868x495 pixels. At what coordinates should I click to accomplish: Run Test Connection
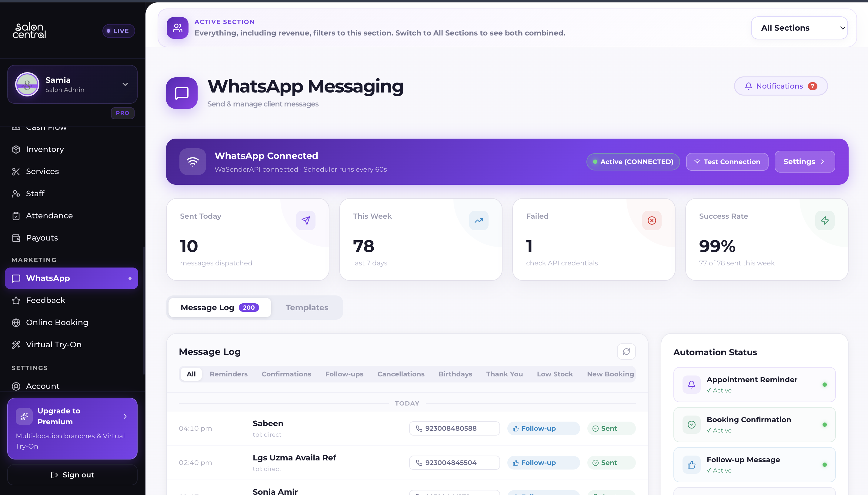coord(727,161)
